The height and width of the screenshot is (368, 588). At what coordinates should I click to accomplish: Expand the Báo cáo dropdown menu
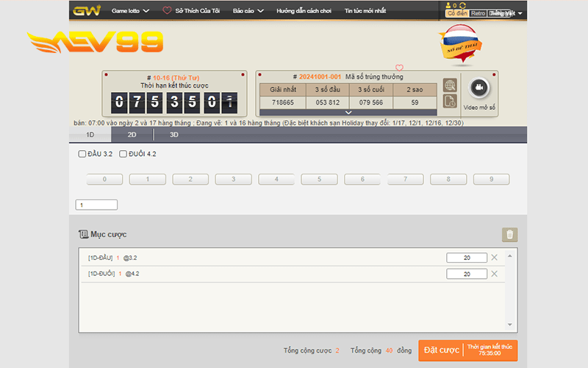248,11
